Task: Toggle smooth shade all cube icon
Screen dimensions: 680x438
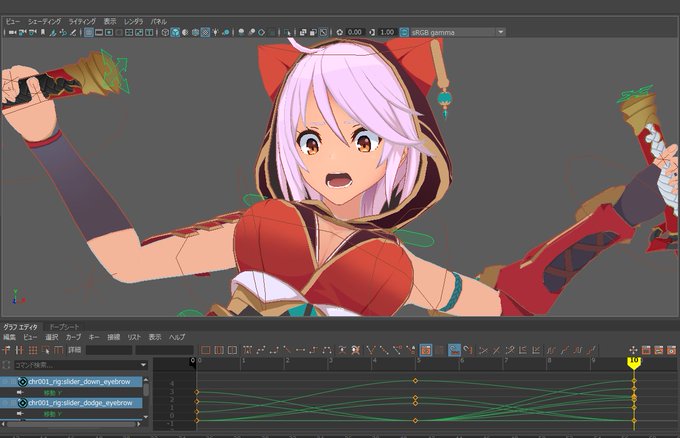Action: [x=175, y=33]
